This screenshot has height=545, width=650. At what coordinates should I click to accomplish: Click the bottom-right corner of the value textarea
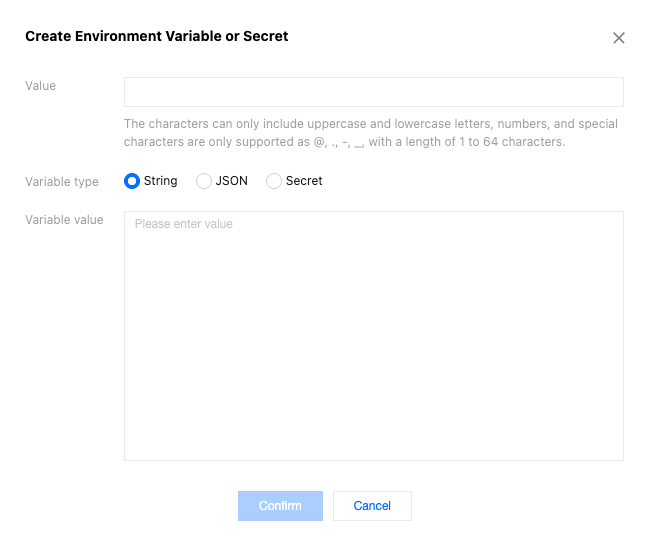tap(618, 455)
